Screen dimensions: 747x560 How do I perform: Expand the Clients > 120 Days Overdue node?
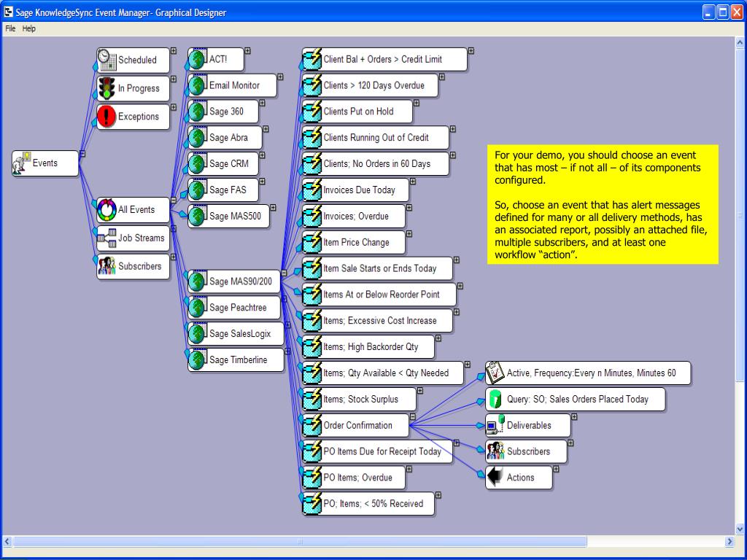[441, 77]
